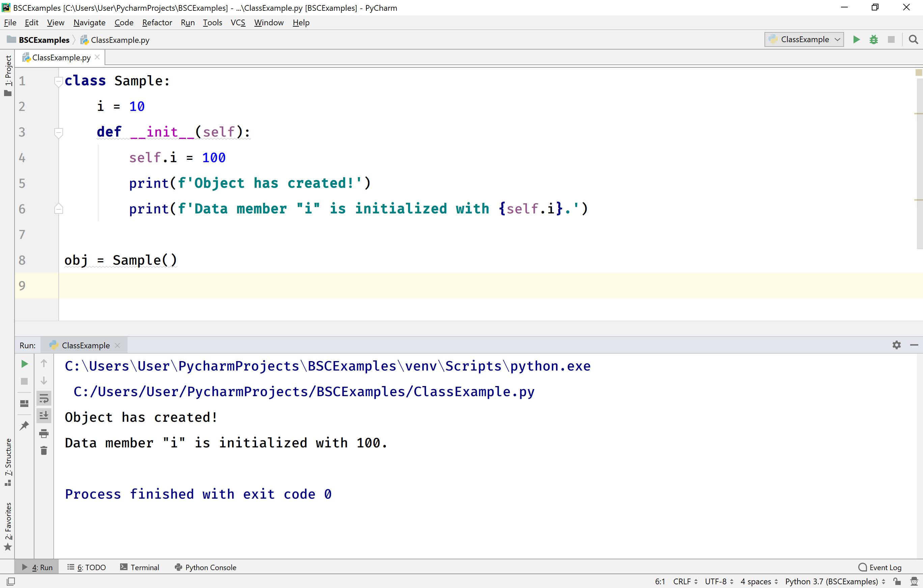This screenshot has height=588, width=923.
Task: Clear all console output with the trash icon
Action: (44, 450)
